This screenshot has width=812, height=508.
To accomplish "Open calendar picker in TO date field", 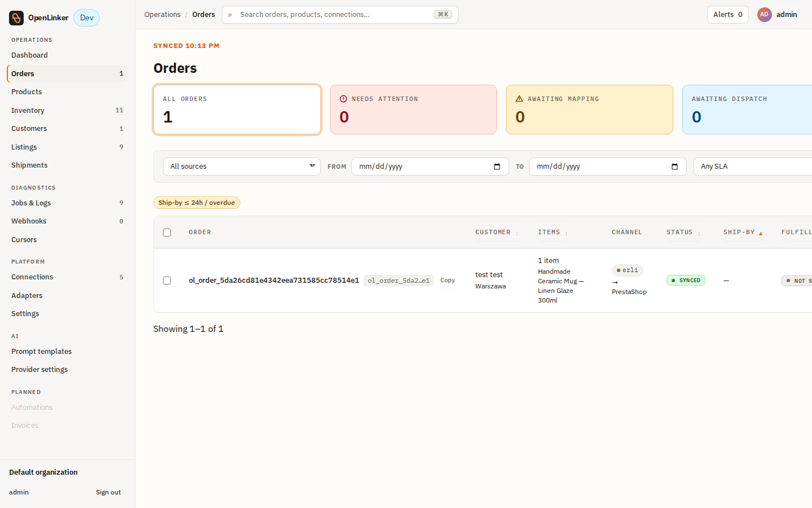I will point(674,167).
